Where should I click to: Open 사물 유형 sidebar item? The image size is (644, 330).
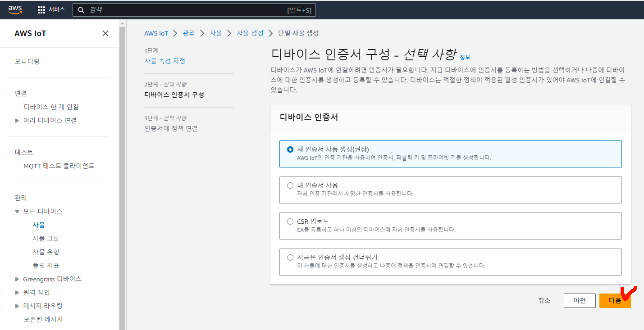pyautogui.click(x=46, y=252)
